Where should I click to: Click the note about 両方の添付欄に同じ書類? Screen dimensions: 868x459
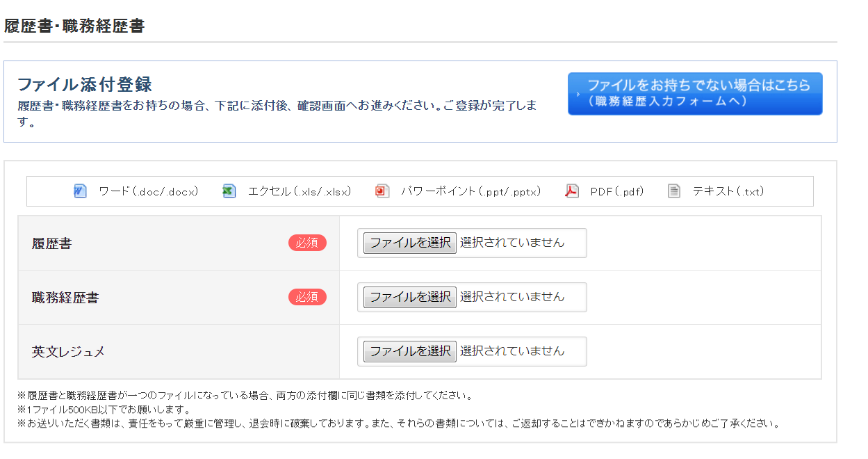[245, 396]
